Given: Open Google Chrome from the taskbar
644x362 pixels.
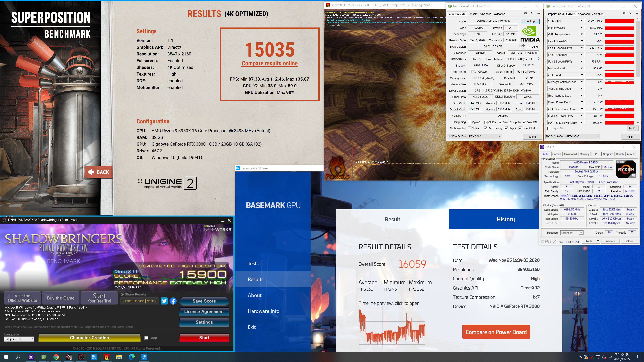Looking at the screenshot, I should (x=56, y=357).
